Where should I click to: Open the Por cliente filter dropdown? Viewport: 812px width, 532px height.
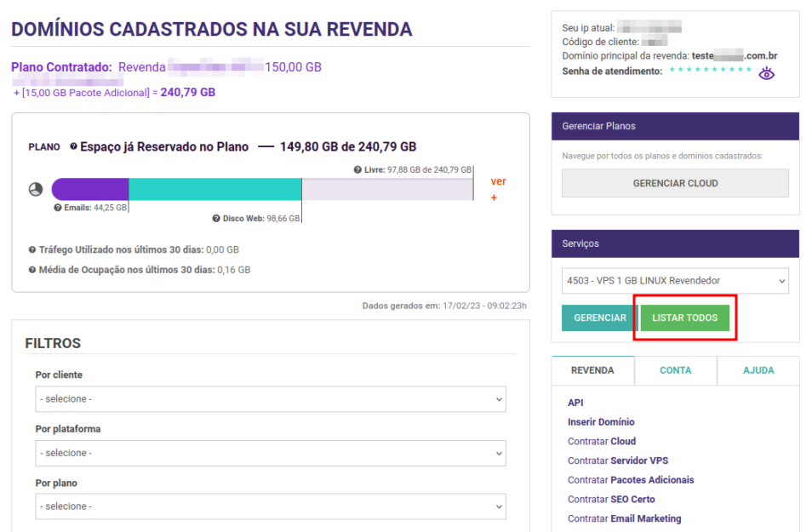271,398
